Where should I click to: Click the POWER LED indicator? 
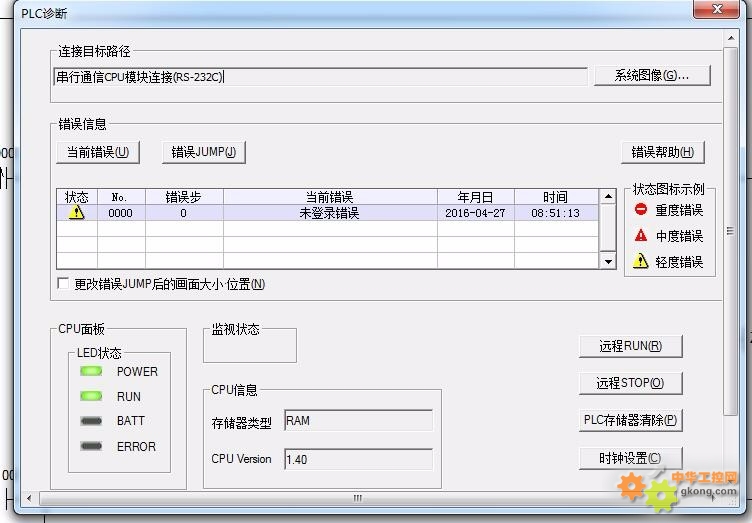(x=91, y=371)
